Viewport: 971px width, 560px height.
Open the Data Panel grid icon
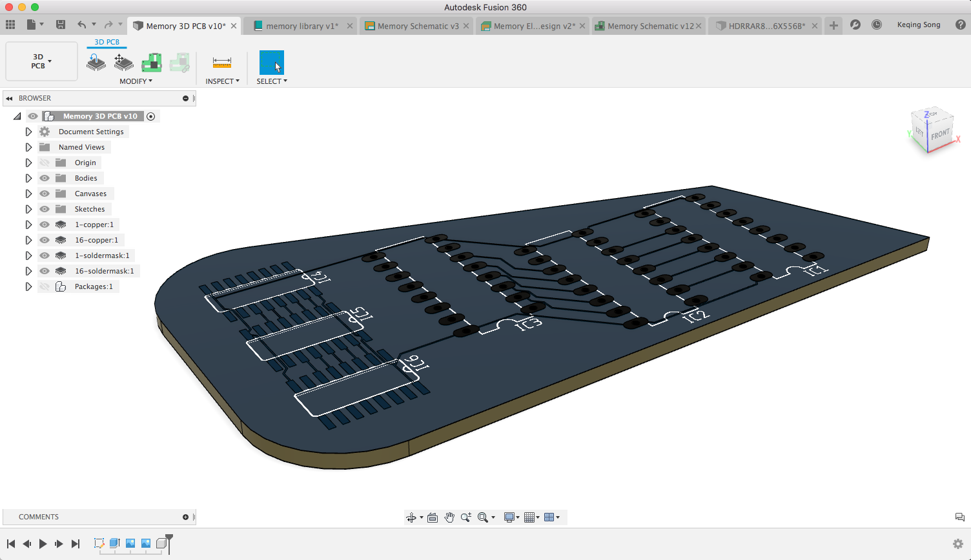point(10,25)
